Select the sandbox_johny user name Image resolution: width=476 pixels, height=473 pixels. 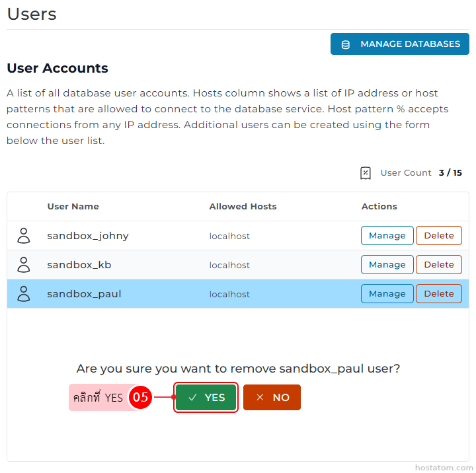click(x=88, y=236)
